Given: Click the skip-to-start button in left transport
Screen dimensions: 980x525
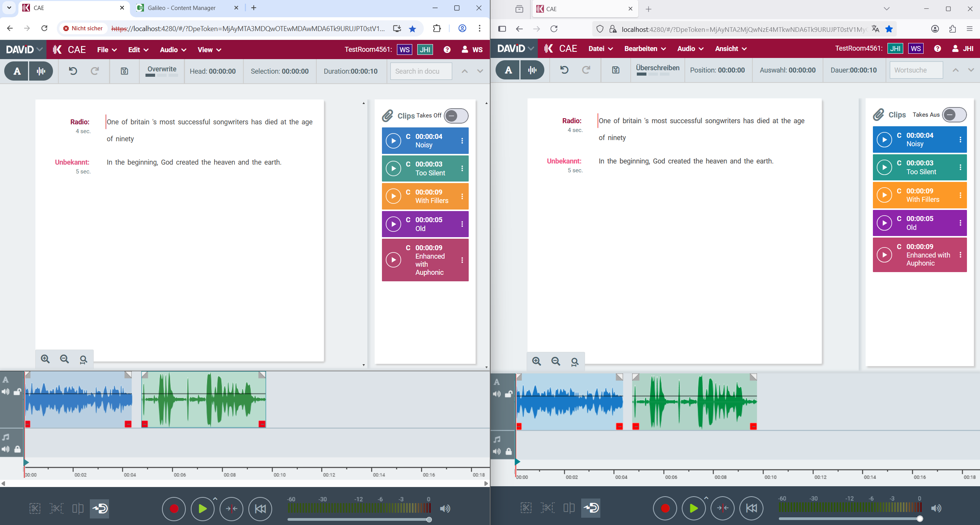Looking at the screenshot, I should [x=260, y=508].
